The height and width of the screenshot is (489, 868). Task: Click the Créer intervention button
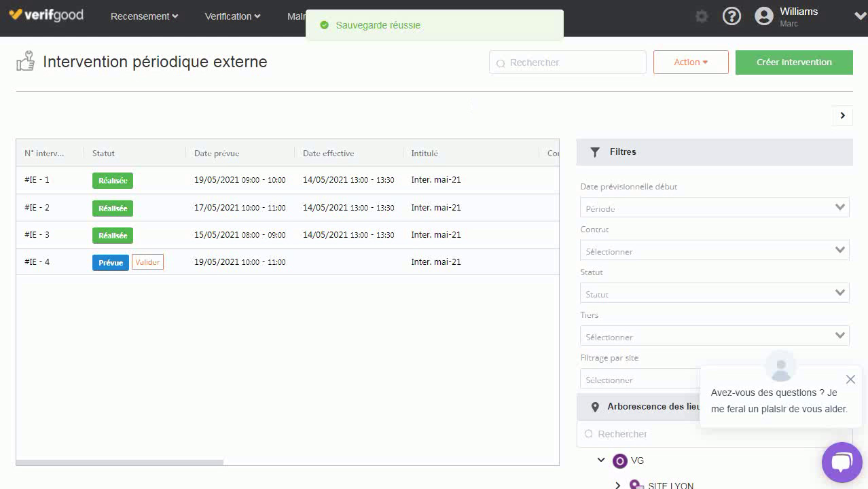794,62
